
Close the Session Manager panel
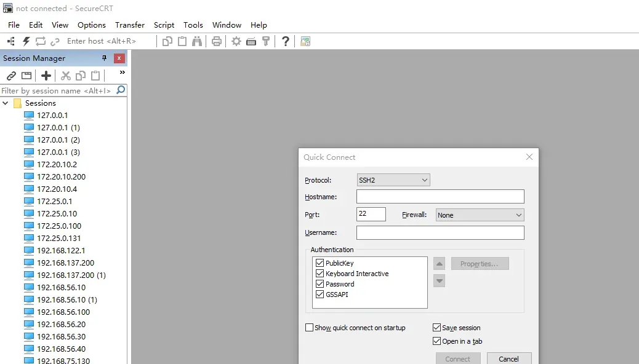[119, 58]
